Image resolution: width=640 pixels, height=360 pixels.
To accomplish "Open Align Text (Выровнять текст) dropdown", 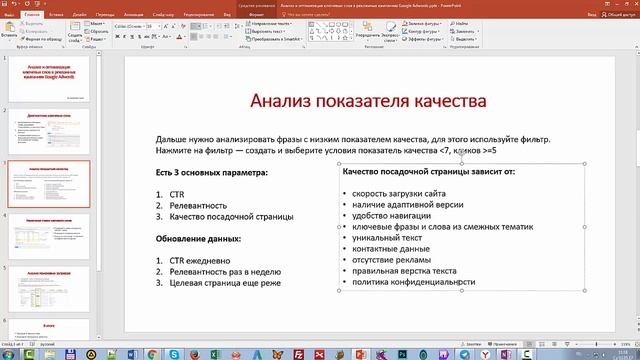I will 265,31.
